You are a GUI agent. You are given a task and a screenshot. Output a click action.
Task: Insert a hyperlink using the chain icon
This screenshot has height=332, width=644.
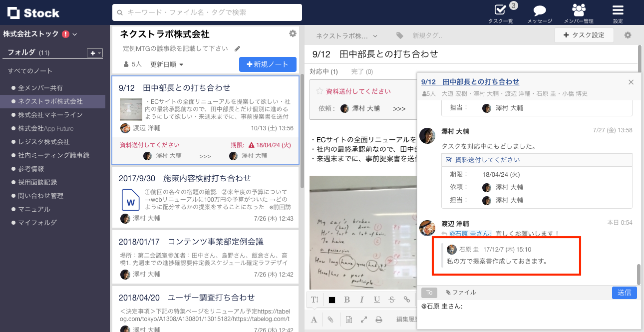tap(406, 300)
